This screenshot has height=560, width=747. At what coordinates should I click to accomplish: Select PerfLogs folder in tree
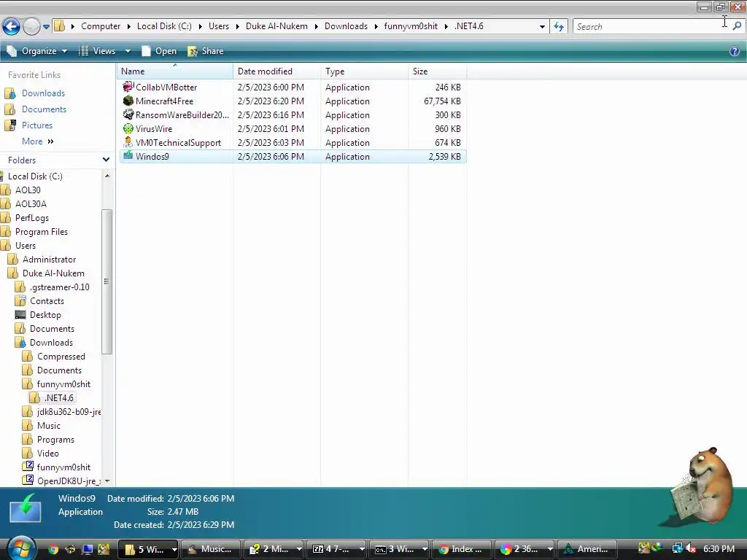pyautogui.click(x=32, y=217)
